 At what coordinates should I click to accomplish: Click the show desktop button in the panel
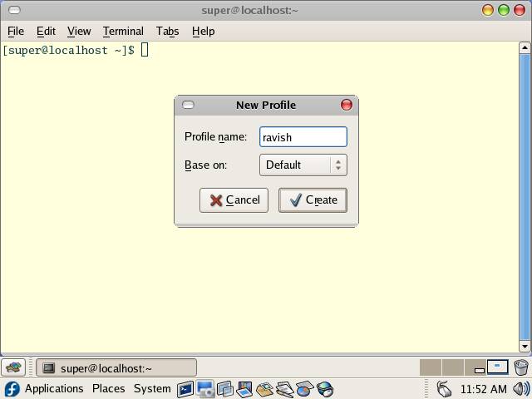tap(14, 367)
